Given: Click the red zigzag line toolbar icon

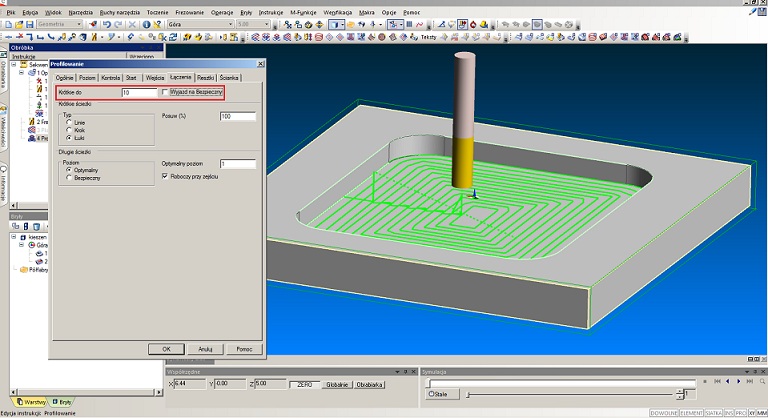Looking at the screenshot, I should coord(420,24).
